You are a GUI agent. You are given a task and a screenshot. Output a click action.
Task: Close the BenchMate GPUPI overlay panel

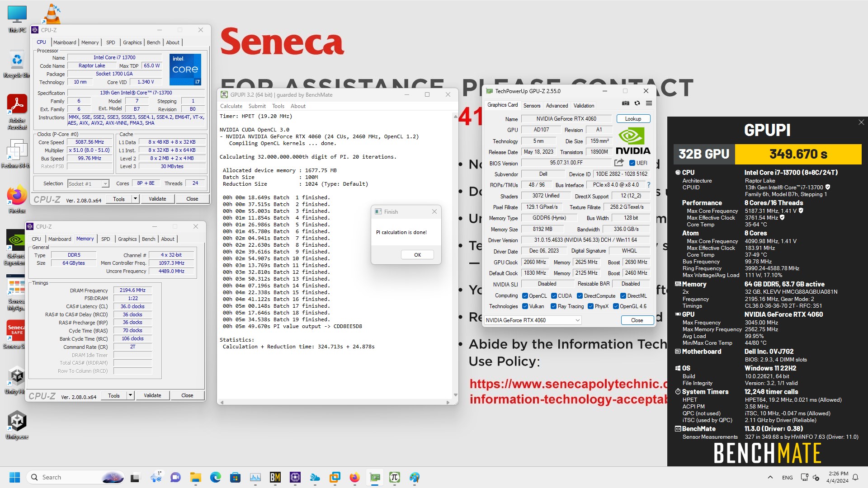(861, 122)
